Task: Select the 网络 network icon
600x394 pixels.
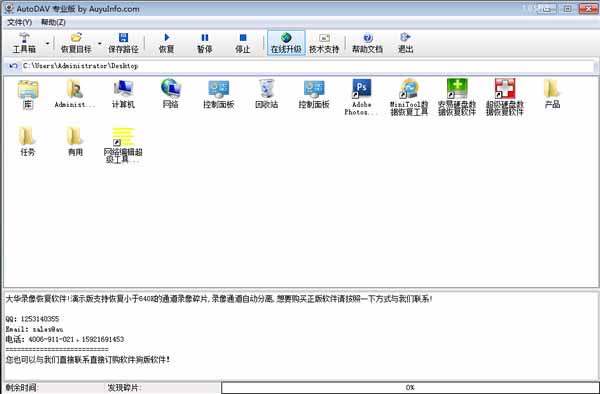Action: [x=171, y=94]
